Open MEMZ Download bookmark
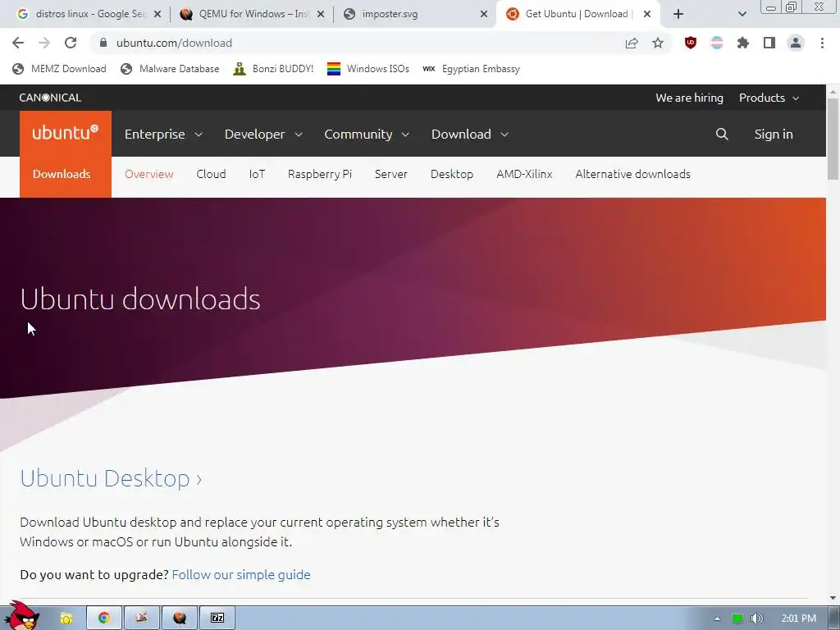 tap(59, 69)
